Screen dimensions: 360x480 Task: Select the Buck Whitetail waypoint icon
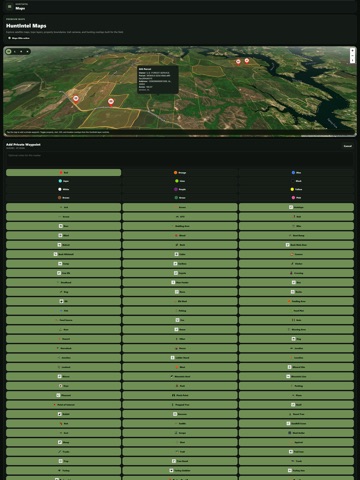(63, 254)
